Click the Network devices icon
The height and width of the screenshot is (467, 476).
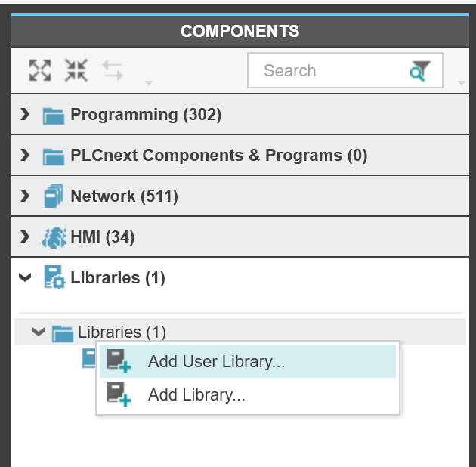click(x=54, y=196)
